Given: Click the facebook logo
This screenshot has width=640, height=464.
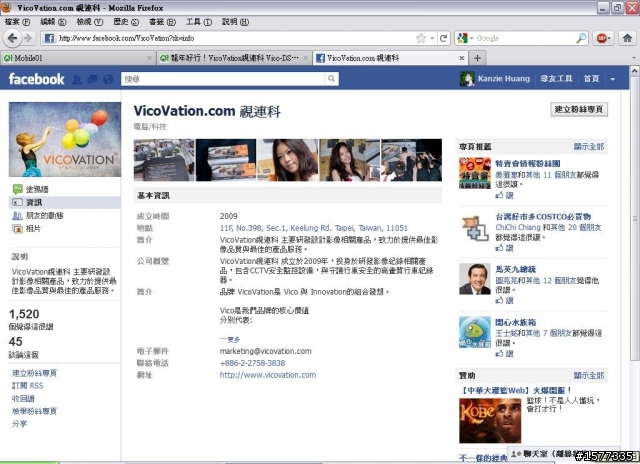Looking at the screenshot, I should click(36, 79).
